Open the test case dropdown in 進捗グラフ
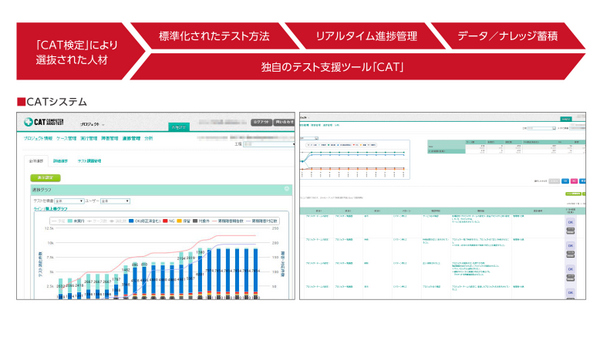The height and width of the screenshot is (361, 600). tap(69, 201)
